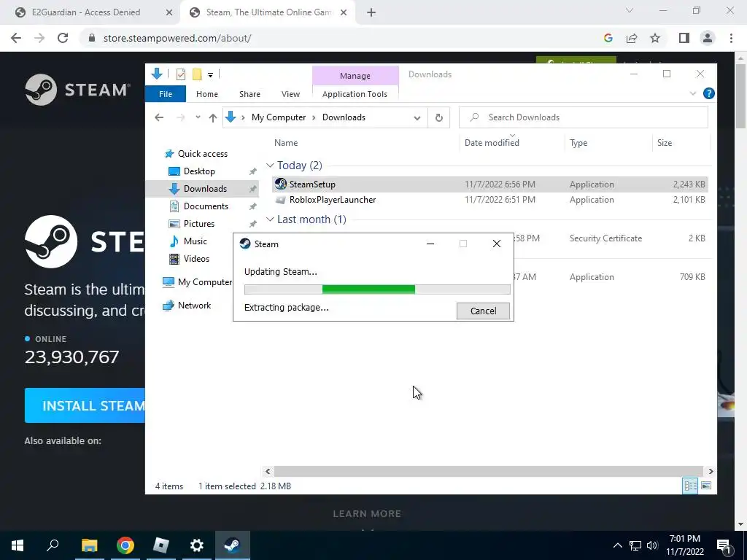Select My Computer in navigation pane
Viewport: 747px width, 560px height.
205,282
